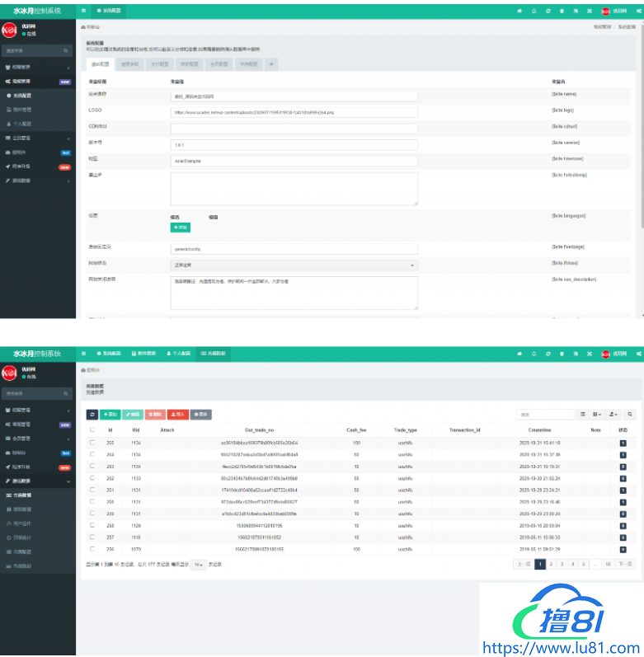Image resolution: width=644 pixels, height=657 pixels.
Task: Click the hamburger menu icon in the system config window
Action: click(84, 11)
